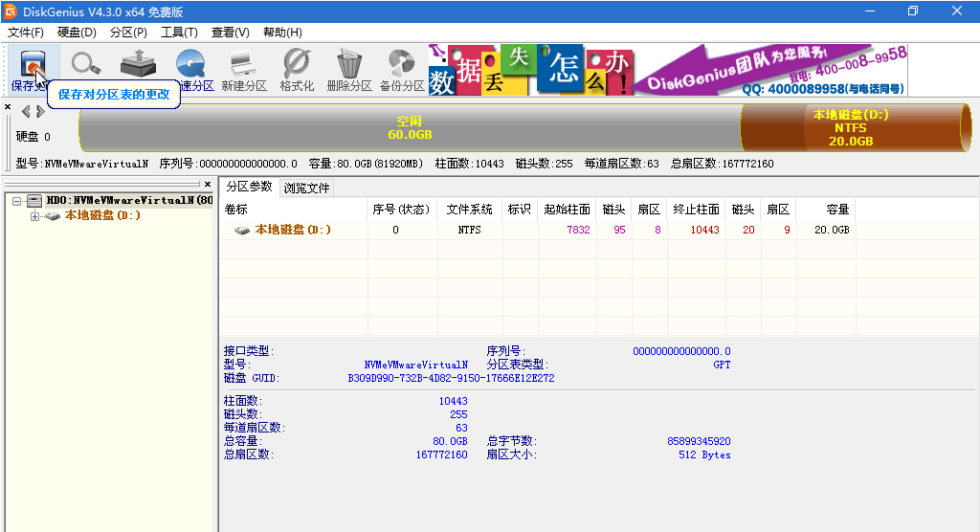Click the 序号(状态) column header
This screenshot has width=980, height=532.
402,210
